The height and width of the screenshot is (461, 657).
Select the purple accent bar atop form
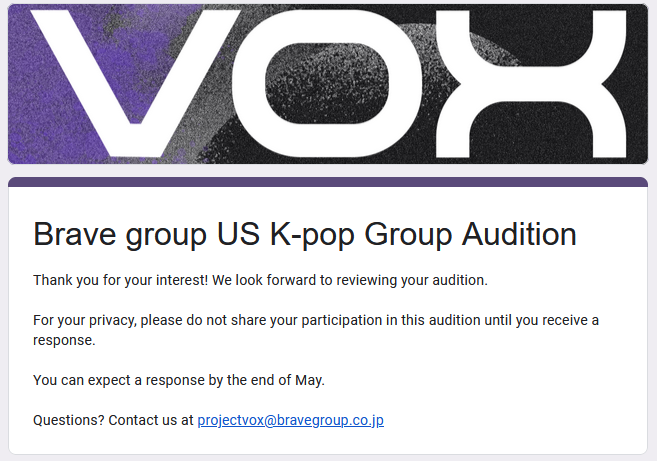328,181
